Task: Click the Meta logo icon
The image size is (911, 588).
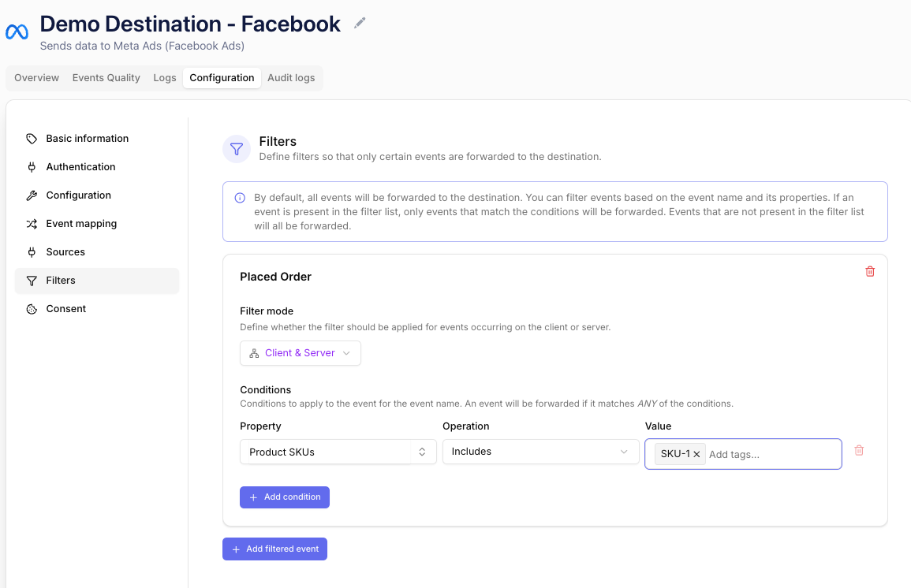Action: coord(17,32)
